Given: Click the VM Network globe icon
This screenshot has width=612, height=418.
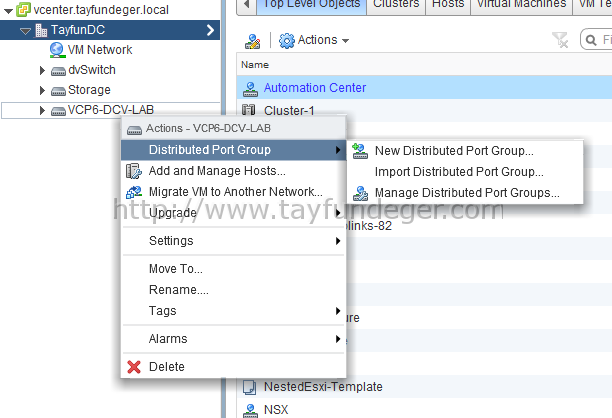Looking at the screenshot, I should [57, 50].
